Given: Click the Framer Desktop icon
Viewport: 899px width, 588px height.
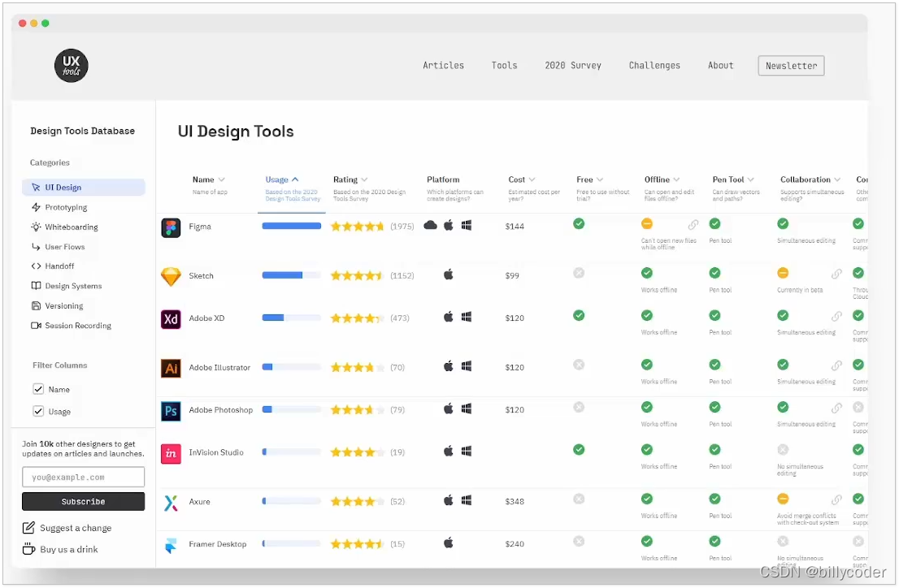Looking at the screenshot, I should tap(171, 546).
